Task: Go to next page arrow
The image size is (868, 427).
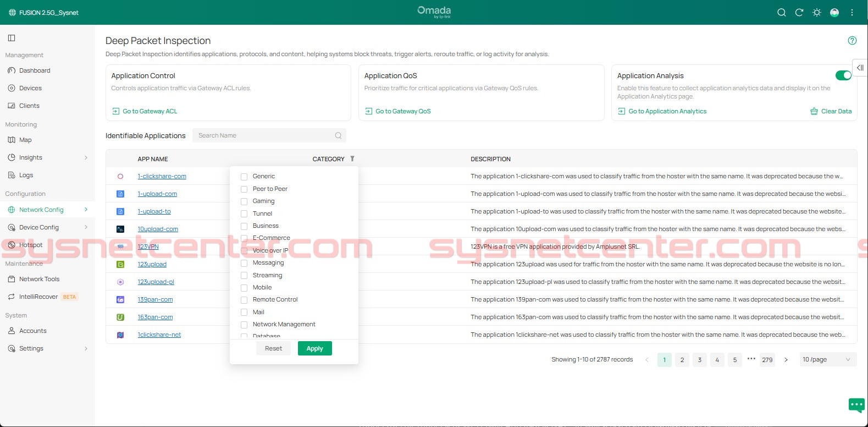Action: click(x=786, y=360)
